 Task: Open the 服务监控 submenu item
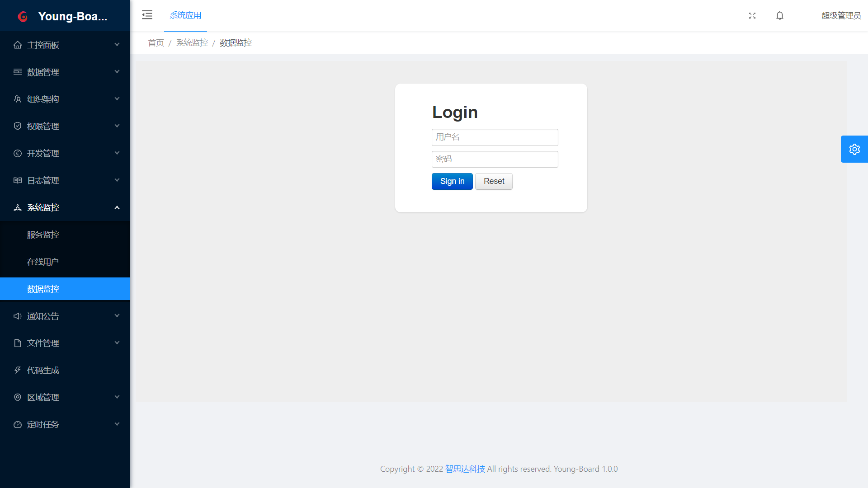pos(43,235)
